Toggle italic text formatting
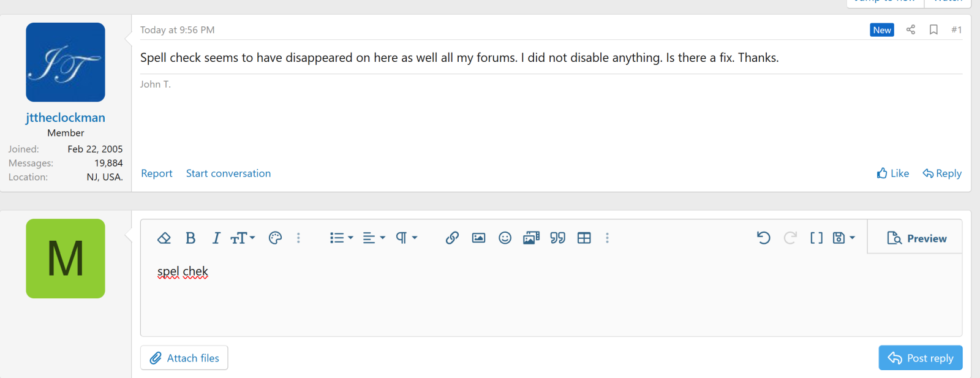980x378 pixels. [x=216, y=238]
